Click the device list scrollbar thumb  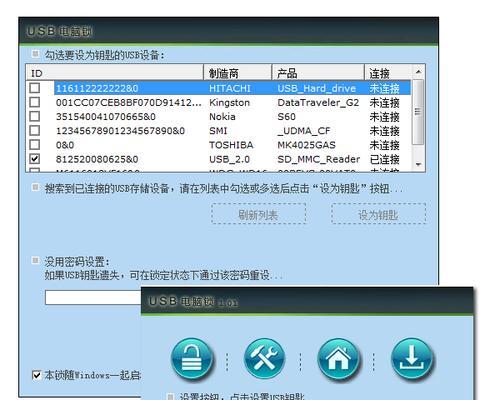pos(418,112)
